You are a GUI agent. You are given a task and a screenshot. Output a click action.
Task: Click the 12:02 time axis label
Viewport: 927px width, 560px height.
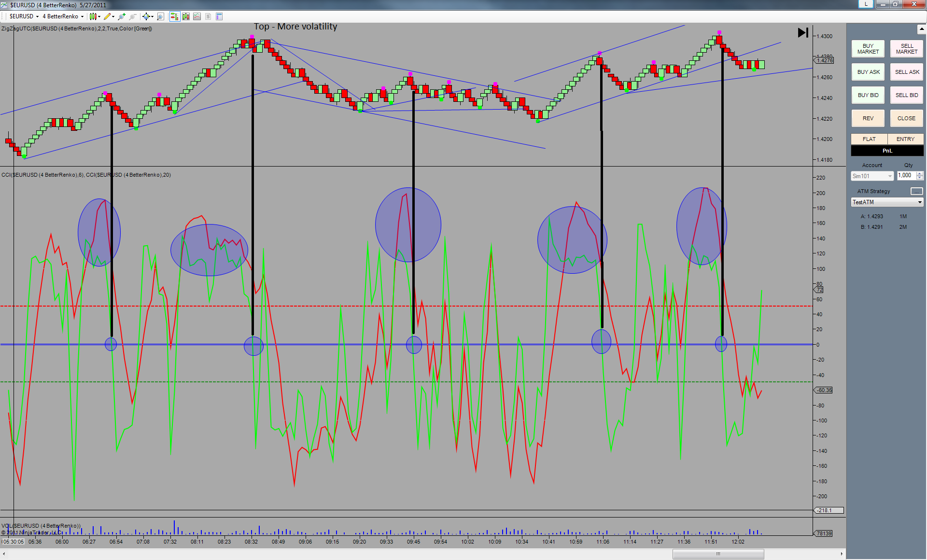pyautogui.click(x=738, y=542)
